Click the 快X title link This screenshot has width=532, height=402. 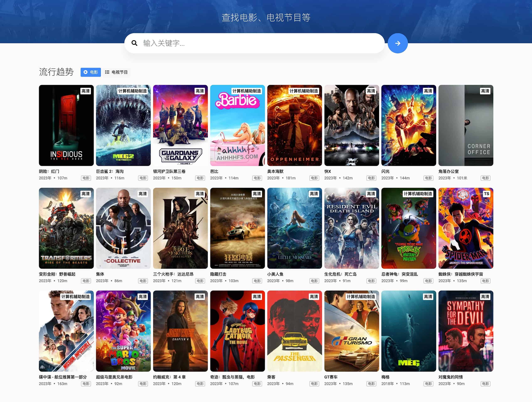click(x=328, y=171)
